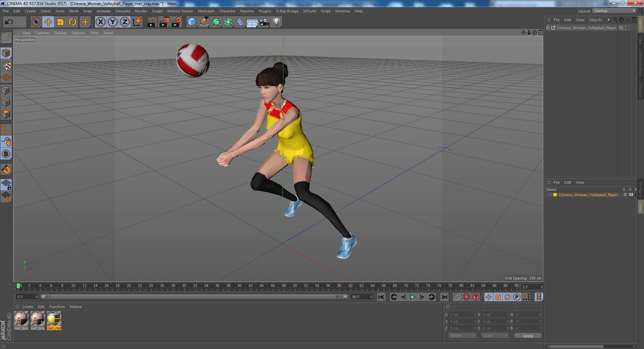Toggle Z axis lock

pyautogui.click(x=125, y=22)
